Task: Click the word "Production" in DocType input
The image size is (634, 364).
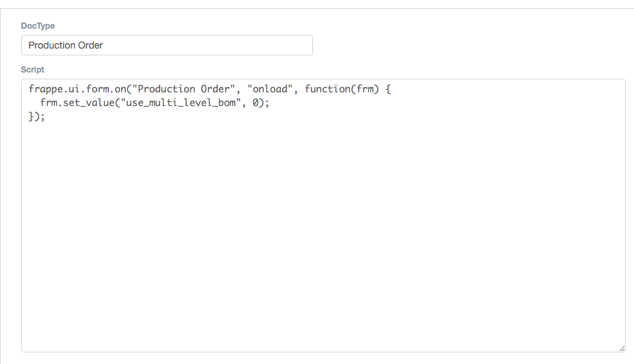Action: coord(51,45)
